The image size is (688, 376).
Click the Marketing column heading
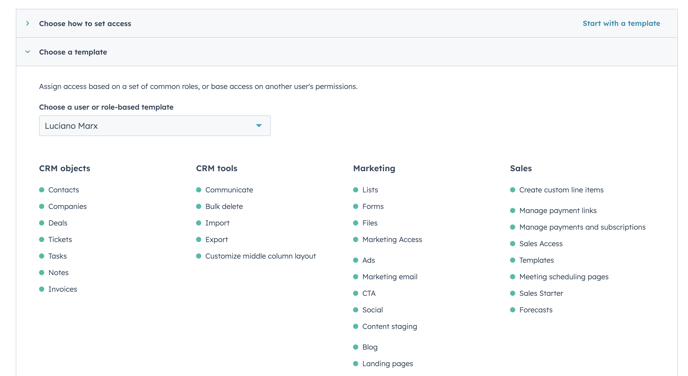point(374,168)
